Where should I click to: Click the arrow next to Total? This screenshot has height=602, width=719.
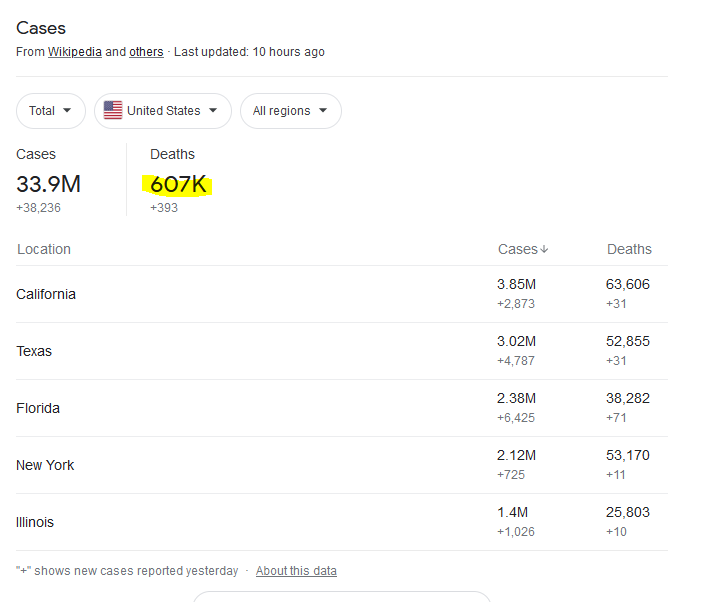coord(67,110)
